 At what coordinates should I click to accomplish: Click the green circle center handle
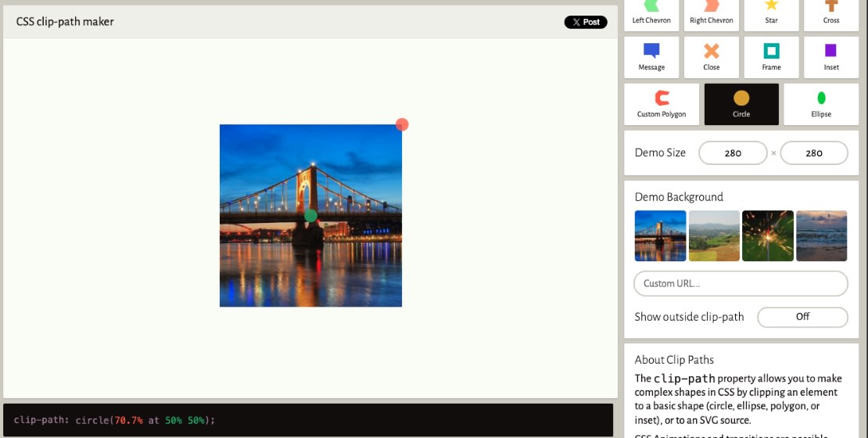310,216
